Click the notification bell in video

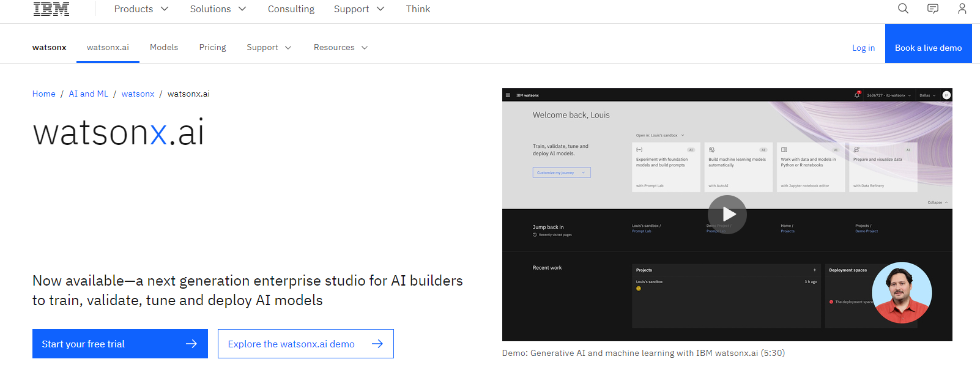[857, 95]
